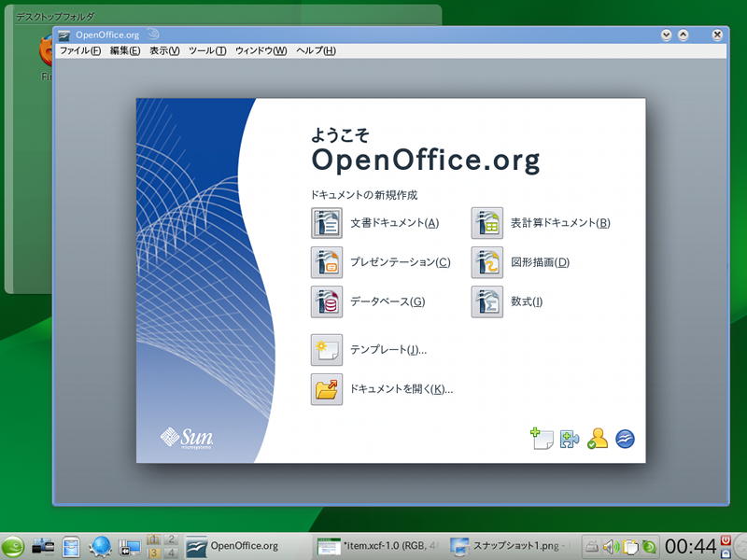The width and height of the screenshot is (747, 560).
Task: Click the blue OpenOffice.org info globe icon
Action: [625, 439]
